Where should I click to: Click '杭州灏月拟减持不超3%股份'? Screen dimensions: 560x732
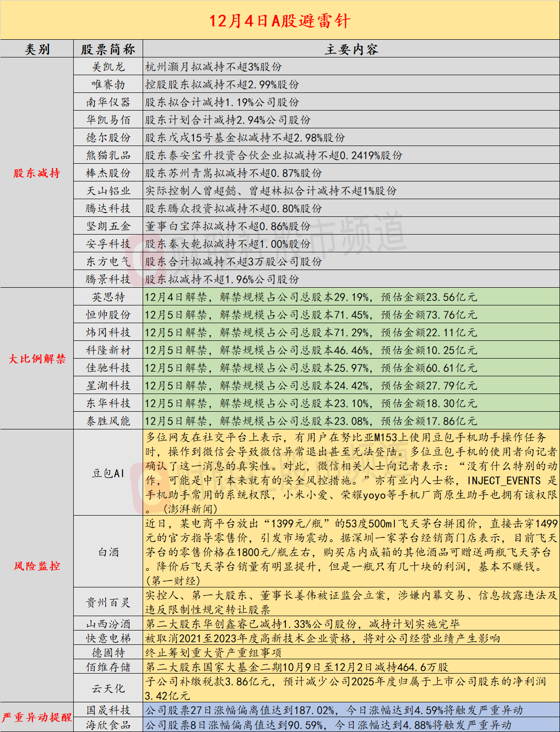click(x=213, y=67)
